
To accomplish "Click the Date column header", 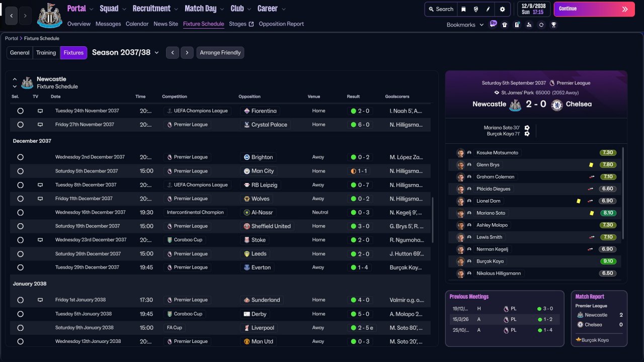I will pyautogui.click(x=56, y=97).
